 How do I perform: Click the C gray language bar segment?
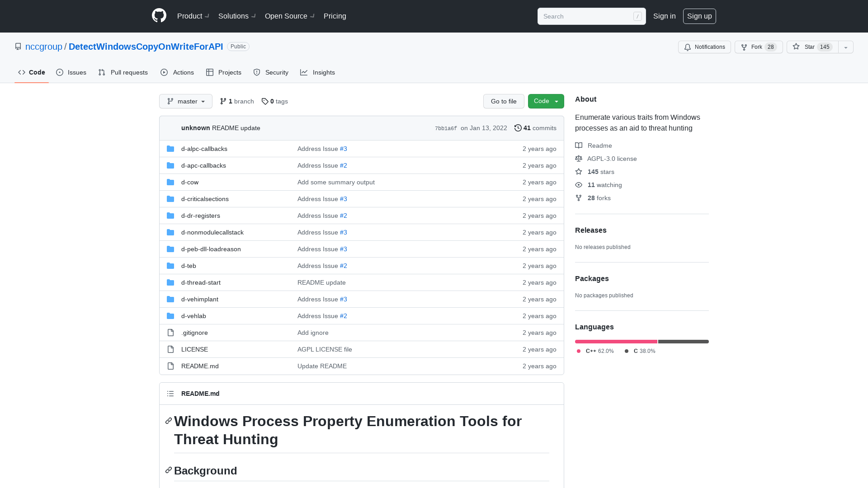coord(684,342)
